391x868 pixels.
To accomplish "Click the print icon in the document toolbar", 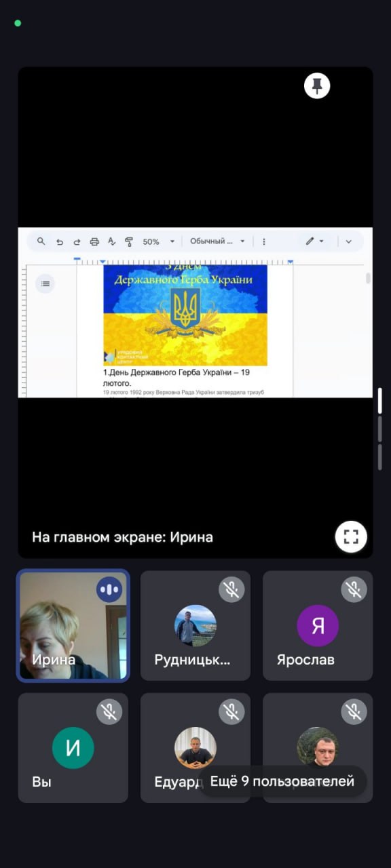I will pyautogui.click(x=94, y=241).
